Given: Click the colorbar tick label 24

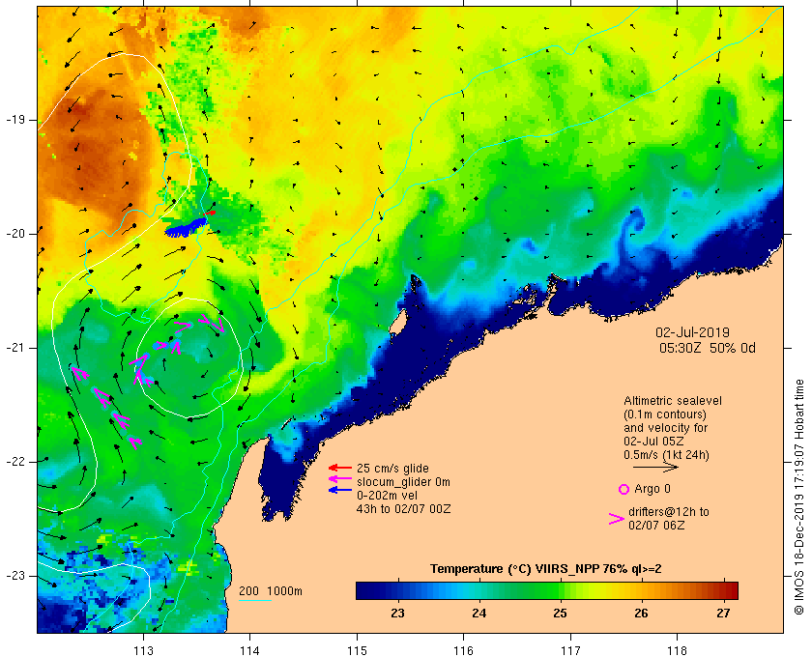Looking at the screenshot, I should [479, 614].
